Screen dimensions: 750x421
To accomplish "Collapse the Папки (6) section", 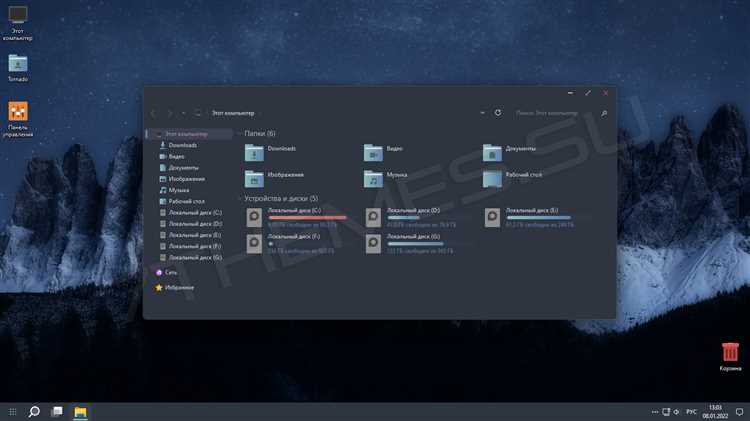I will coord(240,134).
